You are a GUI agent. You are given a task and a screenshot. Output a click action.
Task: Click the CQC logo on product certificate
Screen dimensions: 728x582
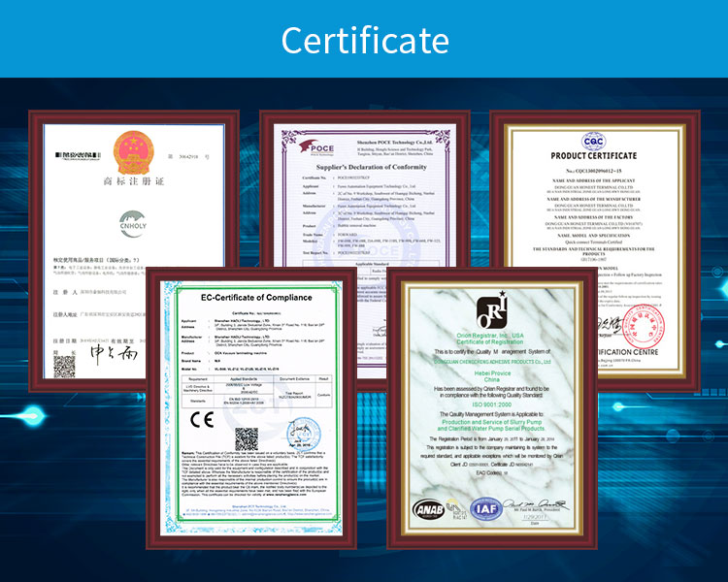click(594, 141)
